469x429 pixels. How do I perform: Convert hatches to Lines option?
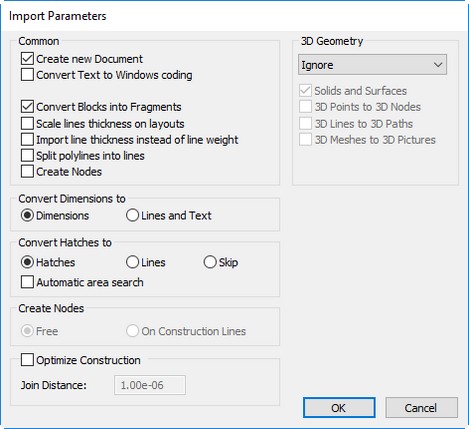[132, 262]
